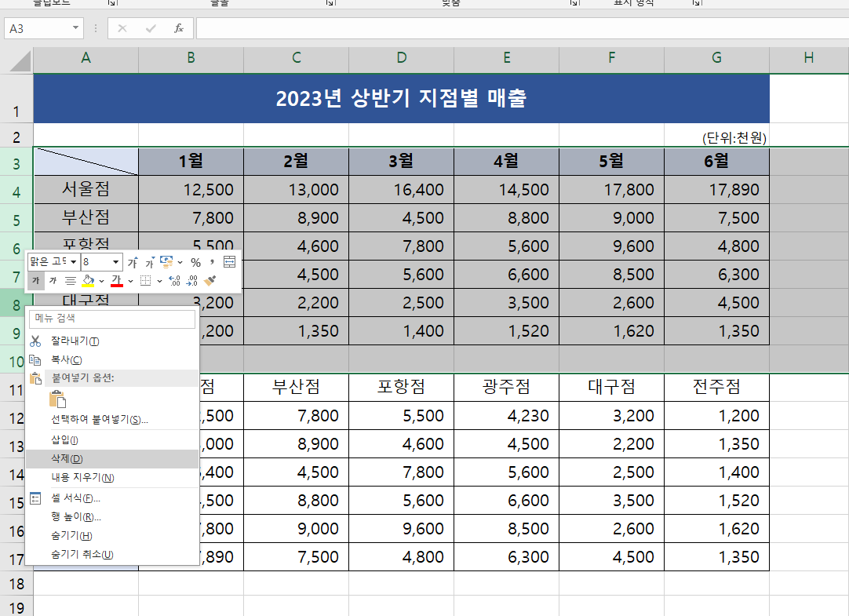Click Increase Font Size in mini toolbar
The image size is (849, 616).
tap(133, 263)
